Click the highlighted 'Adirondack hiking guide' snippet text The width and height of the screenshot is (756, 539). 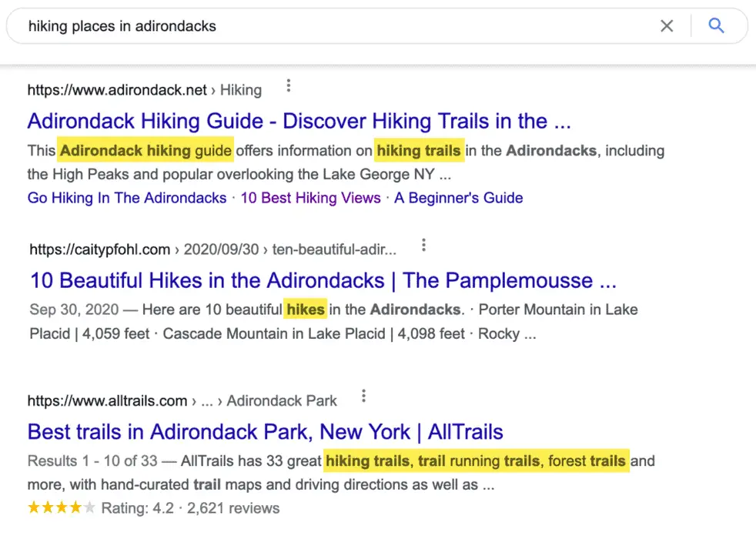[146, 150]
